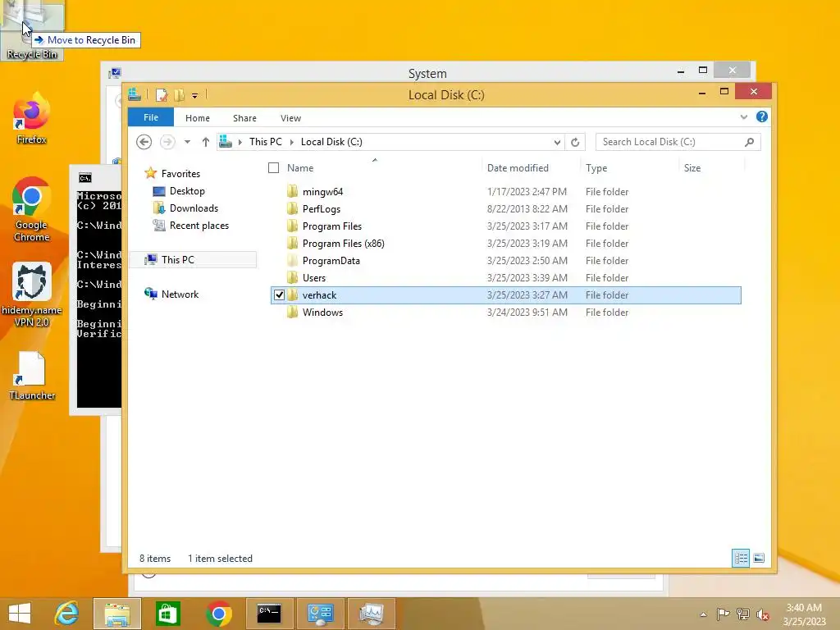Switch to the View ribbon tab

tap(290, 118)
